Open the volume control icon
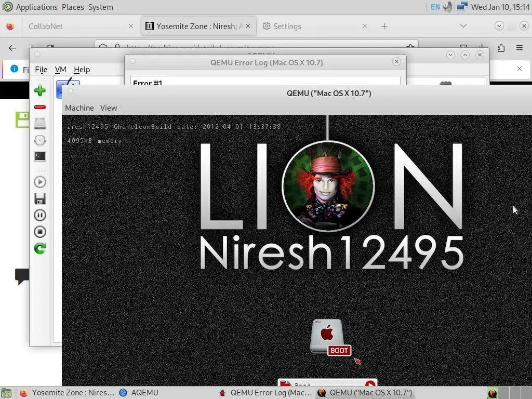The image size is (532, 399). click(x=448, y=7)
